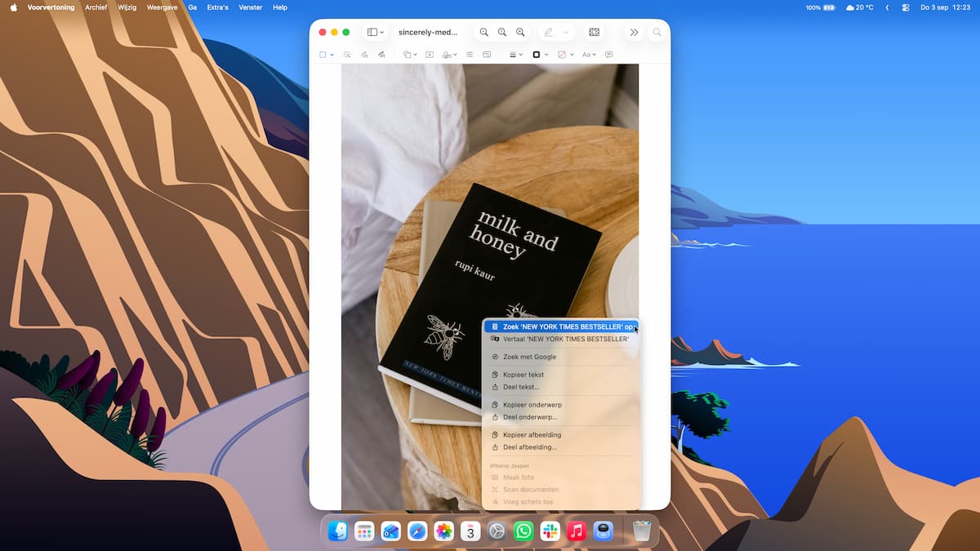Select Kopieer tekst

click(562, 375)
